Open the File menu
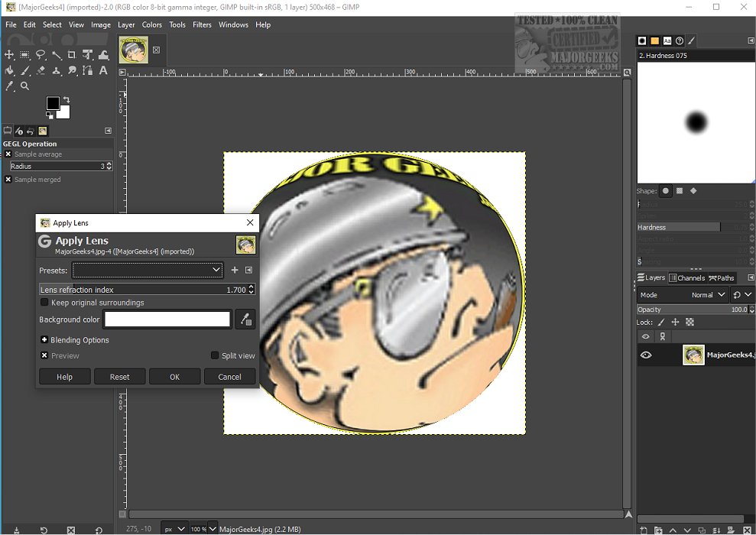This screenshot has height=535, width=756. tap(11, 24)
